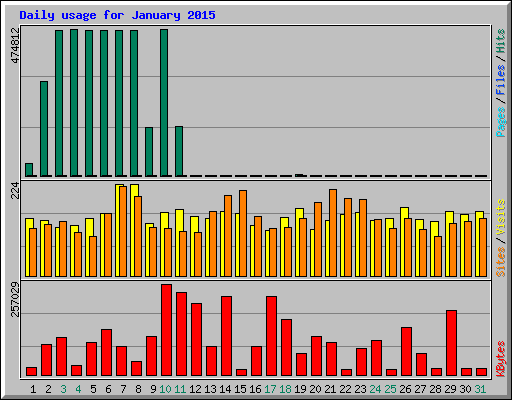Click the tall green Hits bar for day 10
Viewport: 512px width, 400px height.
164,103
